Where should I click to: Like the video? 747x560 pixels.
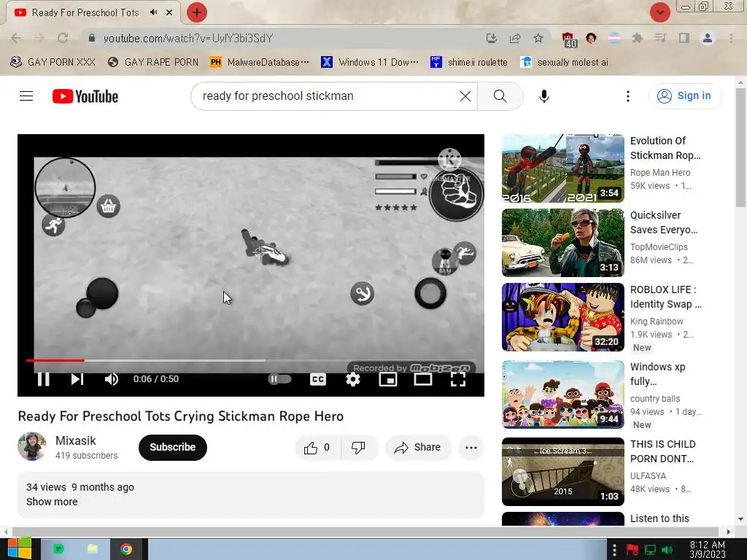click(x=317, y=448)
